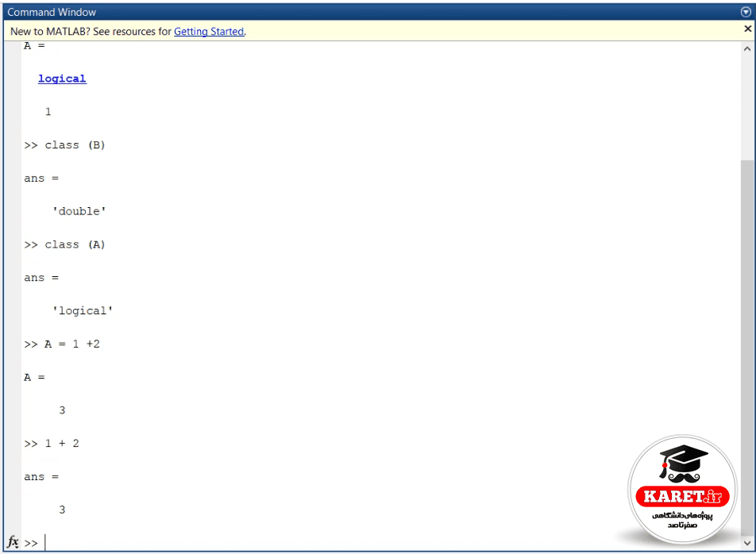Screen dimensions: 756x554
Task: Open the Command Window actions menu icon
Action: pyautogui.click(x=746, y=12)
